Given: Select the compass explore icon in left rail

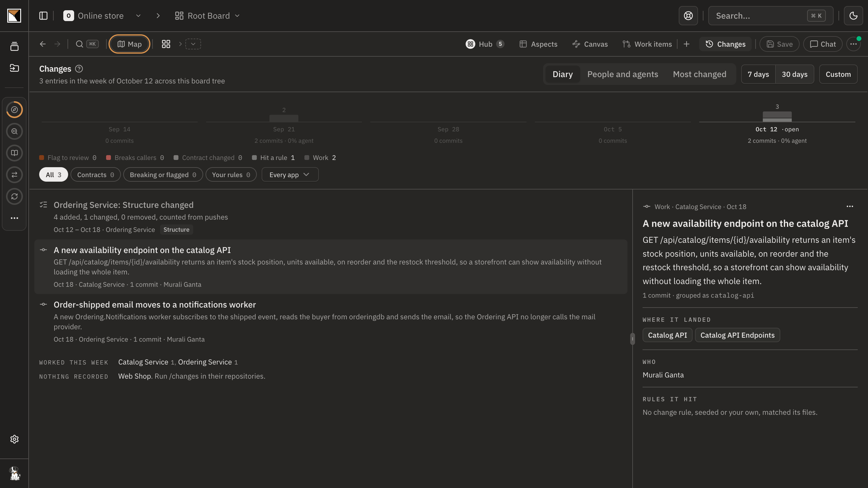Looking at the screenshot, I should [x=14, y=109].
